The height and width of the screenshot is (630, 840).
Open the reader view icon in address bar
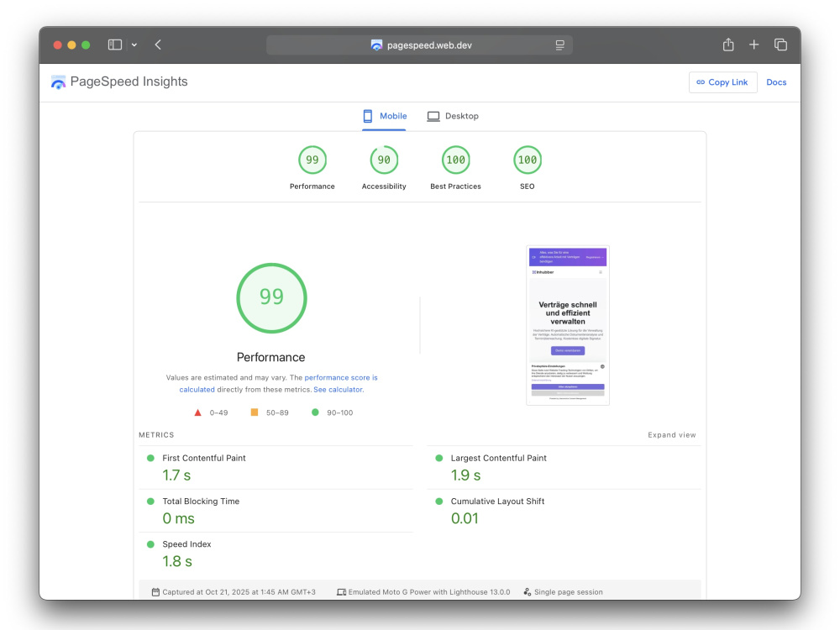(x=559, y=45)
